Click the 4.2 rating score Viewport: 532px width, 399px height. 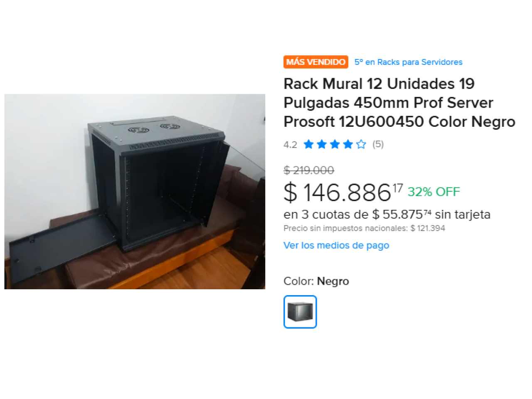pyautogui.click(x=290, y=145)
